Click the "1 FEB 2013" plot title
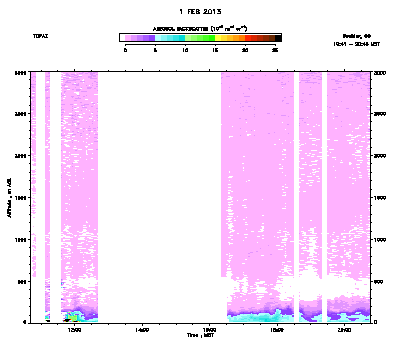The width and height of the screenshot is (400, 360). click(200, 12)
